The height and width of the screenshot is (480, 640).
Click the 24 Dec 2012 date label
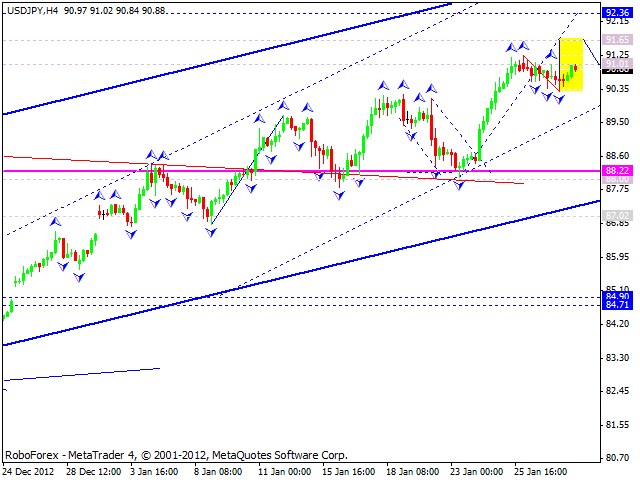[x=30, y=471]
